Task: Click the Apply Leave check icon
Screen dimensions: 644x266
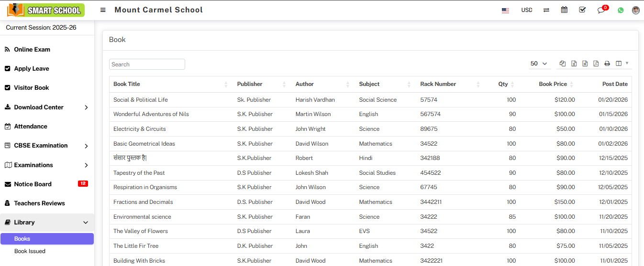Action: [7, 69]
